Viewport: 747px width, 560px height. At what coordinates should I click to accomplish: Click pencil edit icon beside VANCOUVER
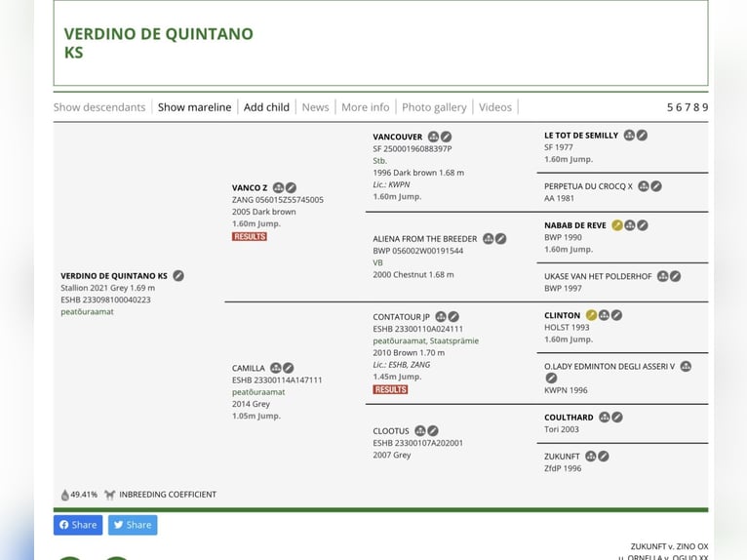[446, 137]
